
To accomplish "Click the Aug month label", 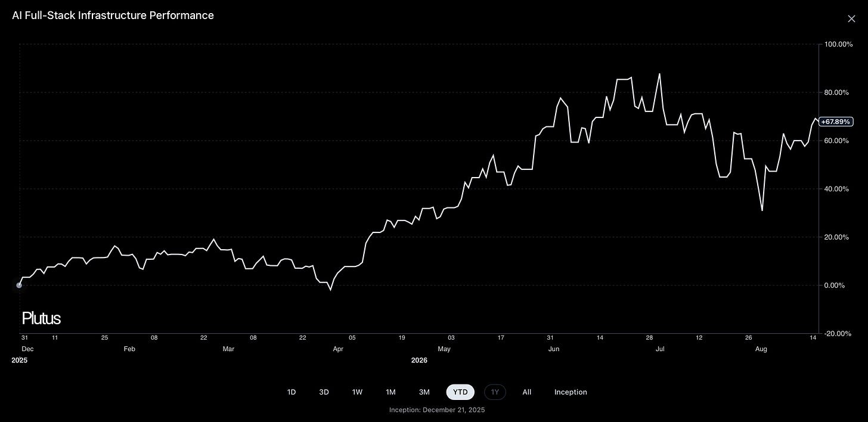I will (x=761, y=349).
